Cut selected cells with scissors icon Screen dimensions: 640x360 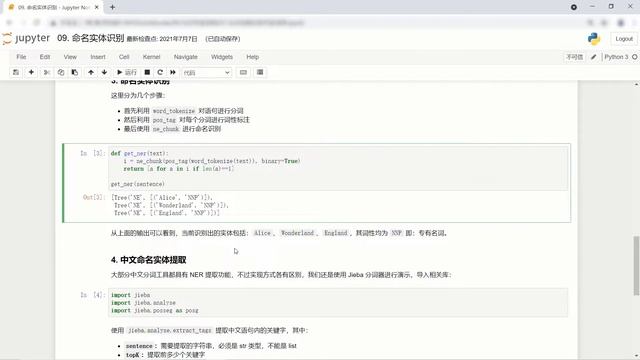pos(47,72)
